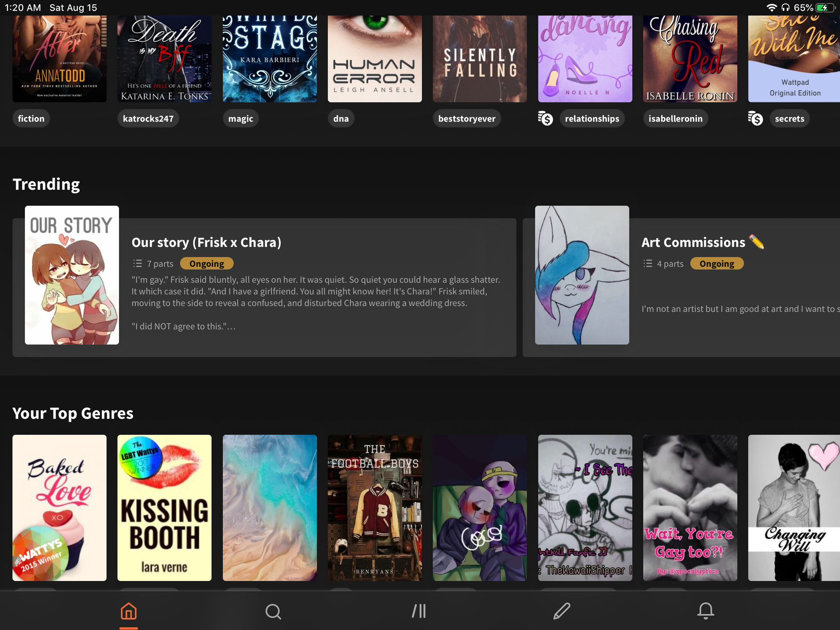The image size is (840, 630).
Task: Tap the Trending section heading
Action: (x=46, y=184)
